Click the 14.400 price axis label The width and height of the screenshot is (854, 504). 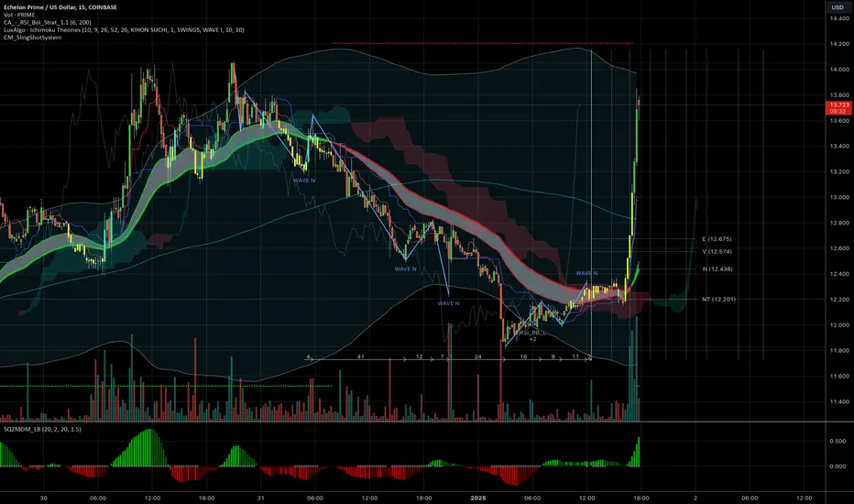tap(839, 18)
